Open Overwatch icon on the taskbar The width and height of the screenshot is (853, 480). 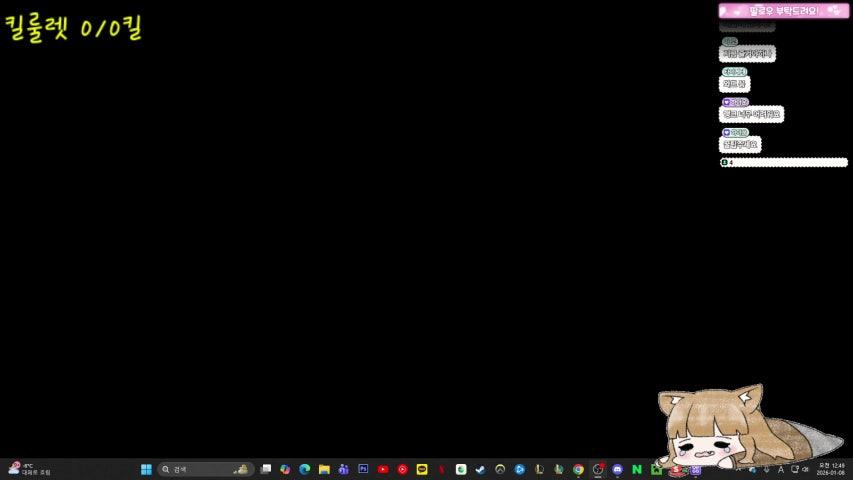(500, 469)
